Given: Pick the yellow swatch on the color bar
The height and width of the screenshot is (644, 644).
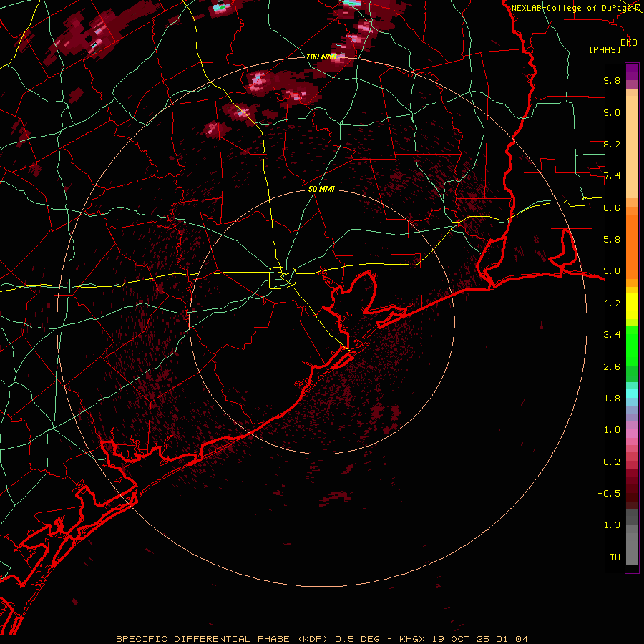Looking at the screenshot, I should [632, 306].
